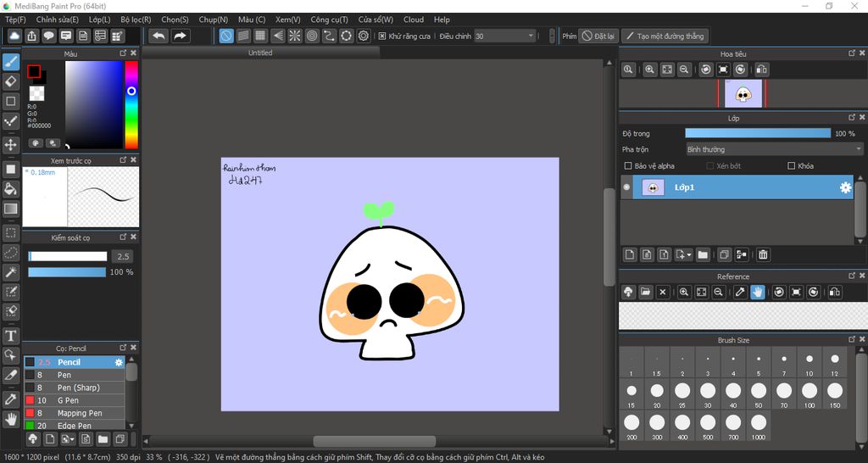
Task: Open Điều chỉnh correction value dropdown
Action: [x=504, y=36]
